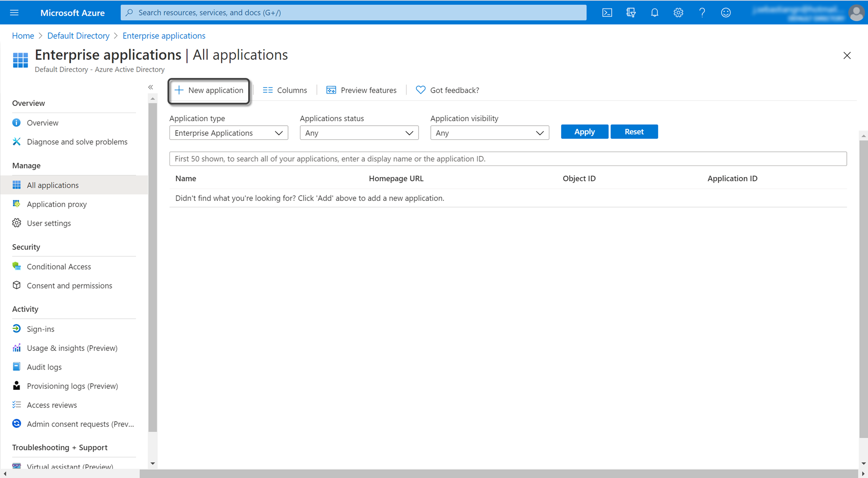Screen dimensions: 868x478
Task: Open notifications bell icon
Action: coord(655,13)
